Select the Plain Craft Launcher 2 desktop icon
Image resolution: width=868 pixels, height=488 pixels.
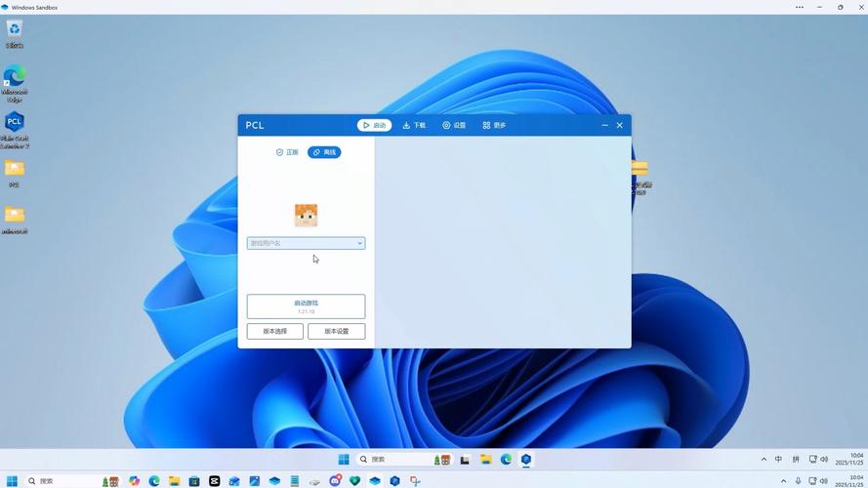15,130
